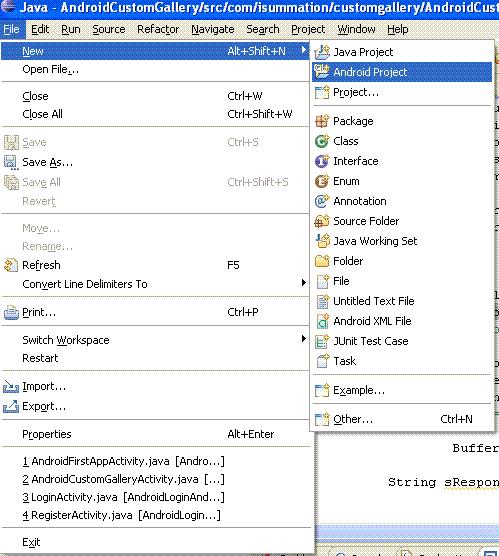The image size is (499, 556).
Task: Click the Import icon
Action: pyautogui.click(x=11, y=387)
